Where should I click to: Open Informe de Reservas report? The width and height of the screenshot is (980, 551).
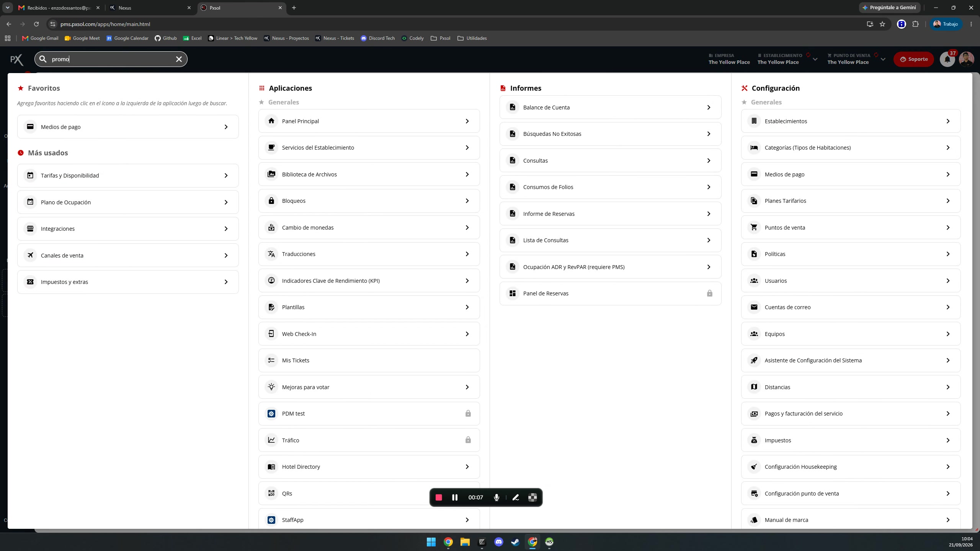pyautogui.click(x=610, y=214)
